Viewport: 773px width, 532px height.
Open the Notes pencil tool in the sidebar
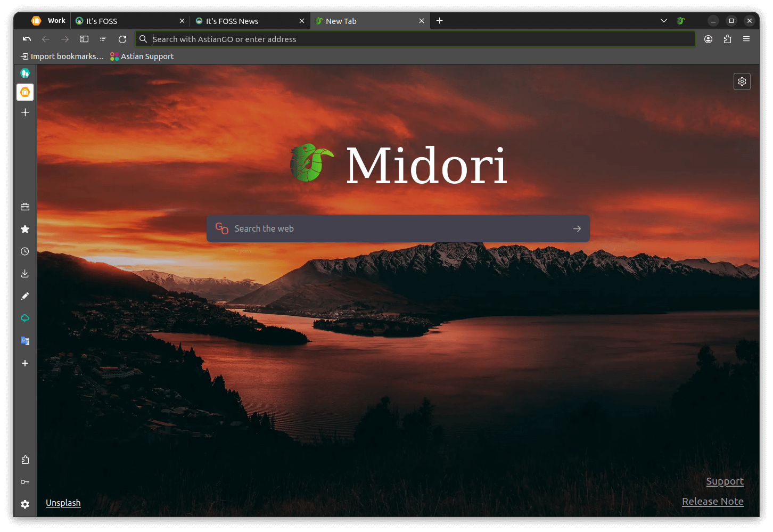(24, 296)
